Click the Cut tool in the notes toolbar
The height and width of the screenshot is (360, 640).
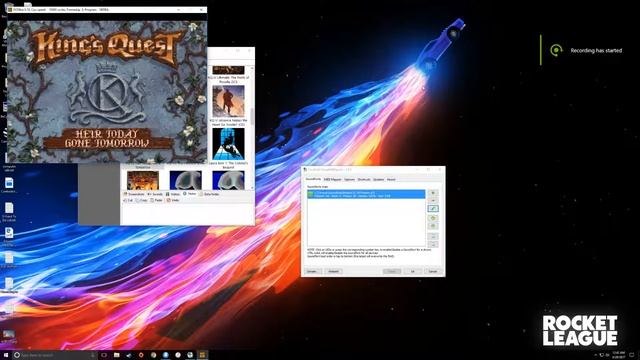128,200
